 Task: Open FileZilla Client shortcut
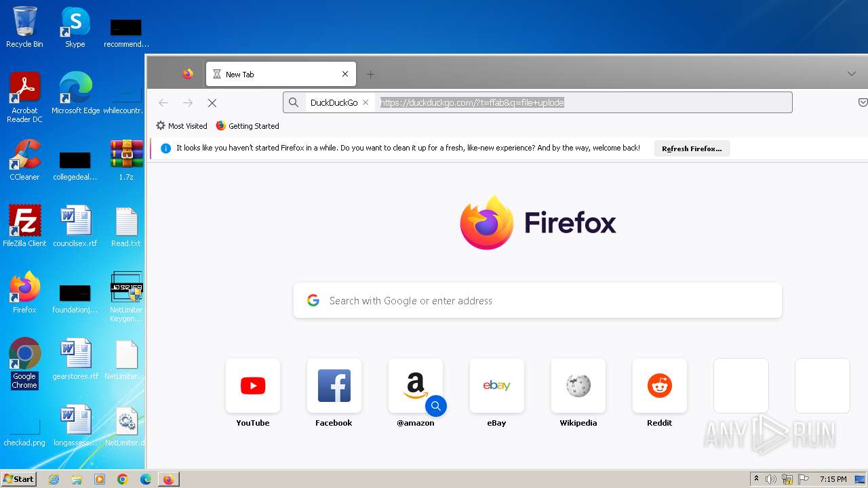(x=24, y=226)
